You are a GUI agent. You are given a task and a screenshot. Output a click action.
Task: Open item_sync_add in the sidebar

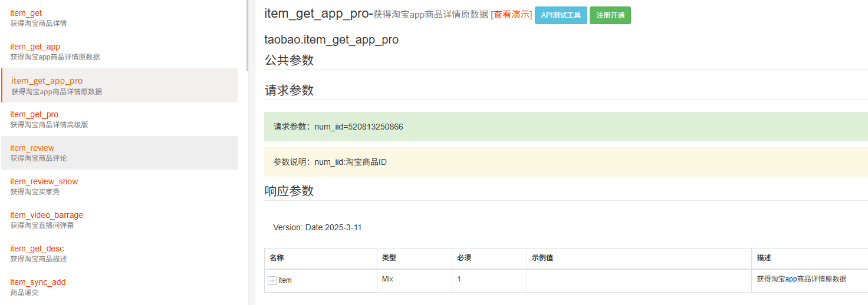(38, 282)
